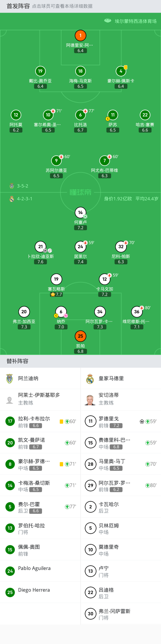The image size is (161, 644).
Task: Tap the 4-2-3-1 formation label
Action: [x=25, y=199]
